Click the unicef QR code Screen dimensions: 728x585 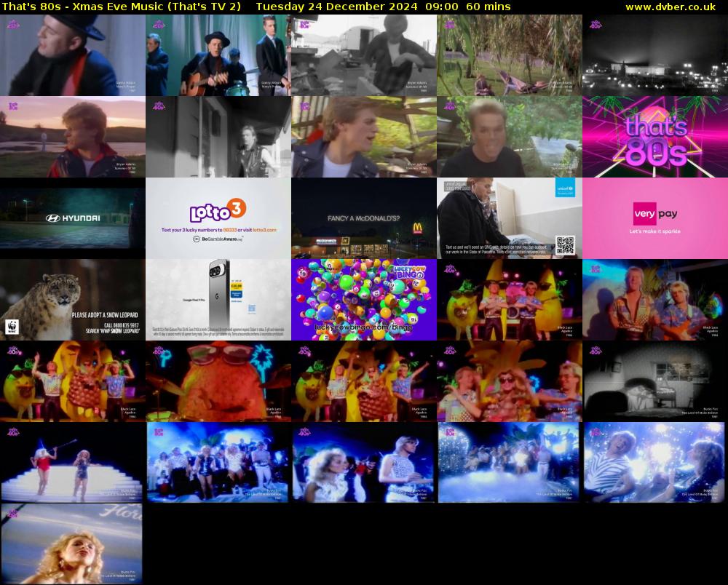point(565,245)
